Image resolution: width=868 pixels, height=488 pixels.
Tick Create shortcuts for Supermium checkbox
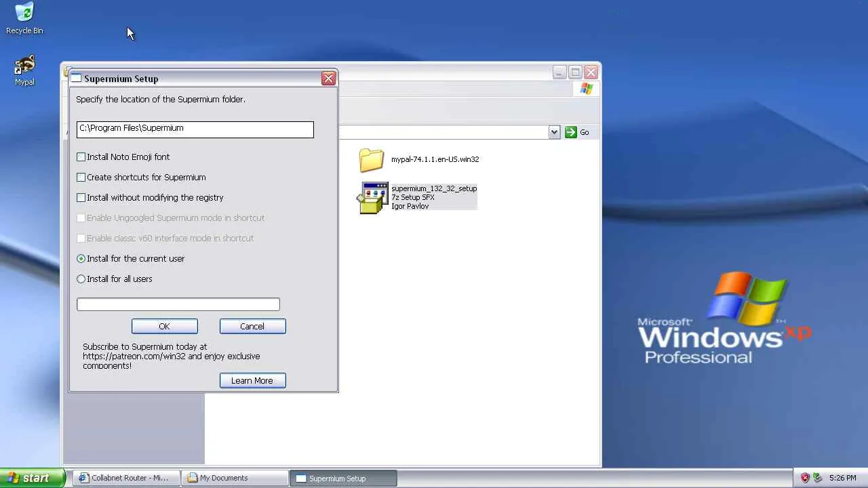point(81,177)
